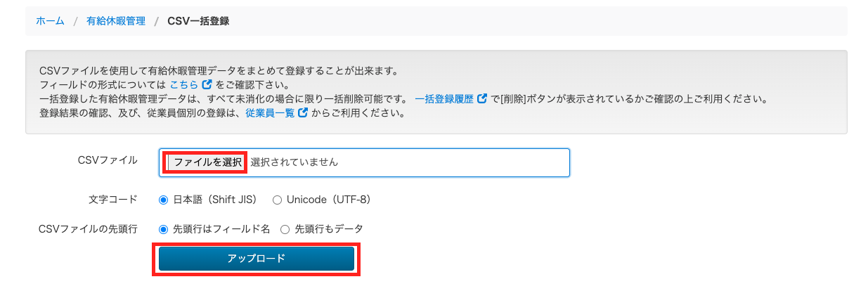Select 日本語（Shift JIS） encoding radio
868x291 pixels.
point(164,200)
